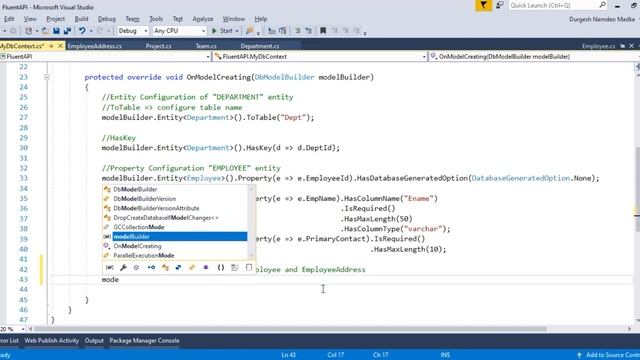Viewport: 640px width, 360px height.
Task: Click the vertical editor scrollbar thumb
Action: click(637, 190)
